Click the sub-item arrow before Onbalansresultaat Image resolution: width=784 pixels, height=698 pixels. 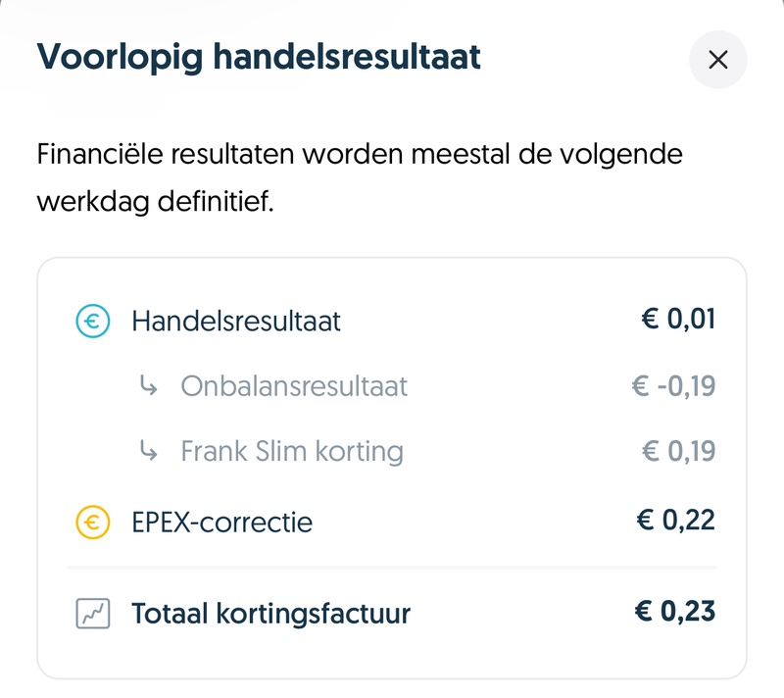[x=149, y=386]
